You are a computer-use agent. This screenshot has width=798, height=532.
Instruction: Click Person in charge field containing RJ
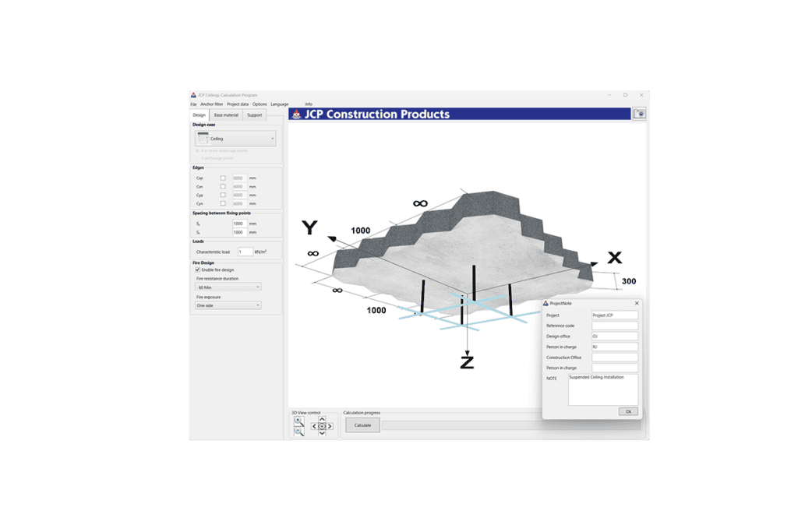(x=614, y=347)
